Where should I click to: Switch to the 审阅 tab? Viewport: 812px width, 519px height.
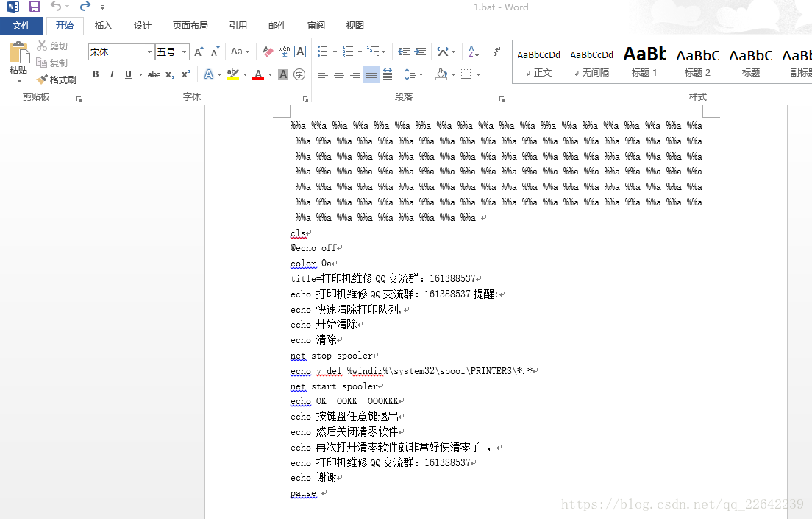coord(316,26)
